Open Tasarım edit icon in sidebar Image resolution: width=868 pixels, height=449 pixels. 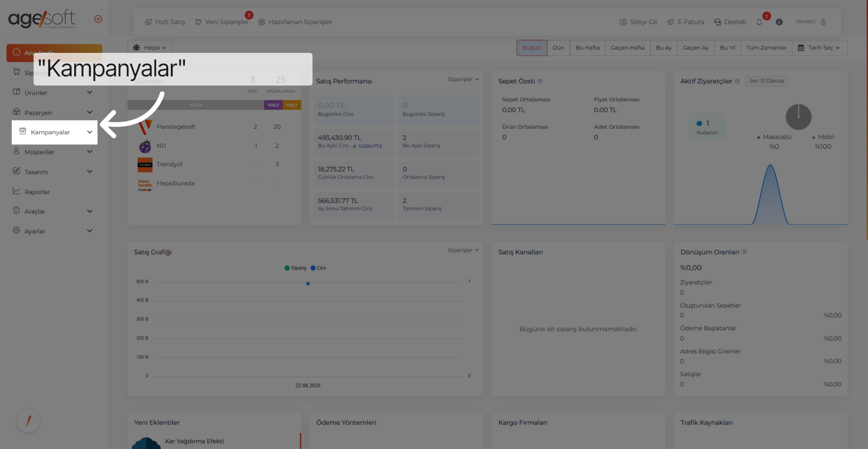[x=17, y=171]
